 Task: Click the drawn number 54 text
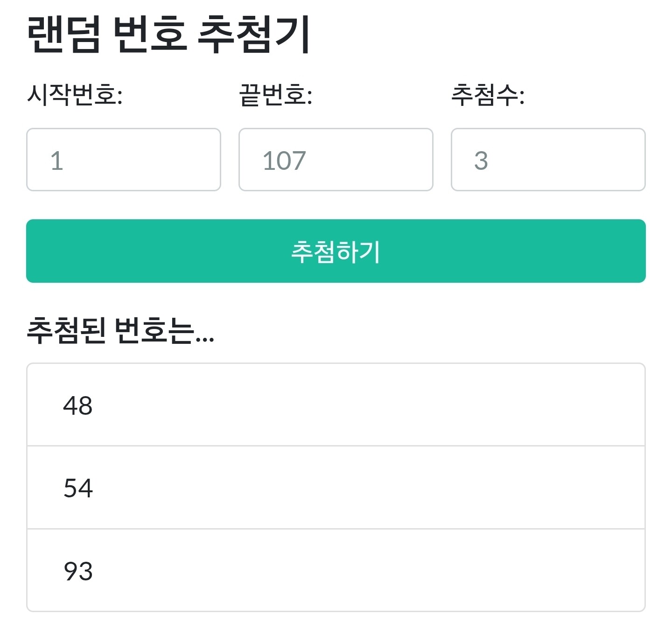coord(78,488)
